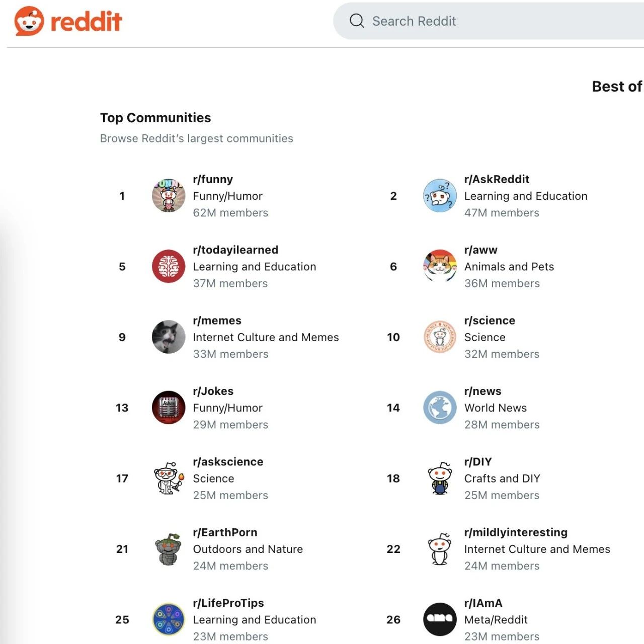Open the r/science seal avatar
This screenshot has width=644, height=644.
click(440, 337)
